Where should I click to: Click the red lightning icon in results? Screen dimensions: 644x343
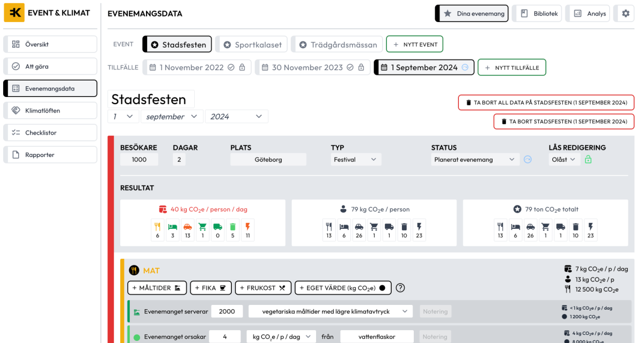(x=247, y=227)
